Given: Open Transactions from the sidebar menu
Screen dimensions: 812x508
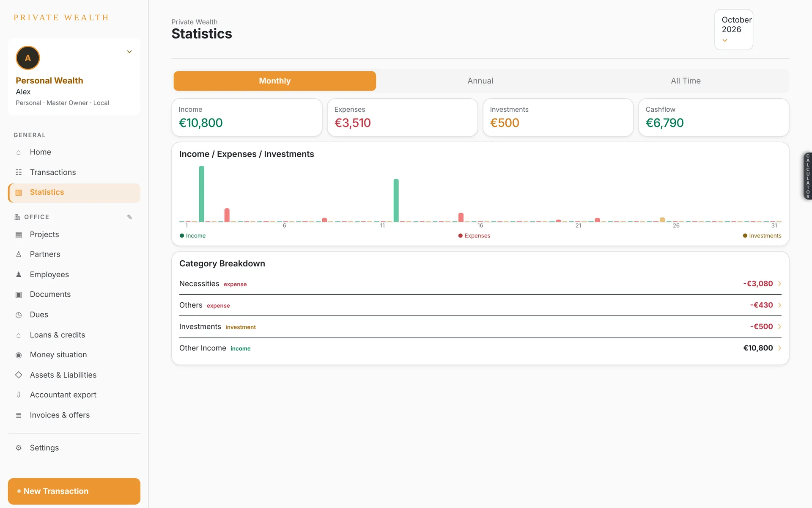Looking at the screenshot, I should click(x=74, y=172).
